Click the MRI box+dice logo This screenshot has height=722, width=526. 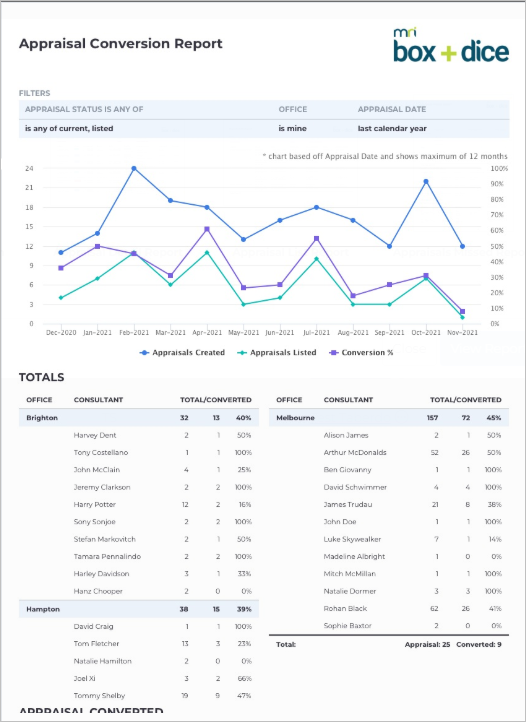451,45
